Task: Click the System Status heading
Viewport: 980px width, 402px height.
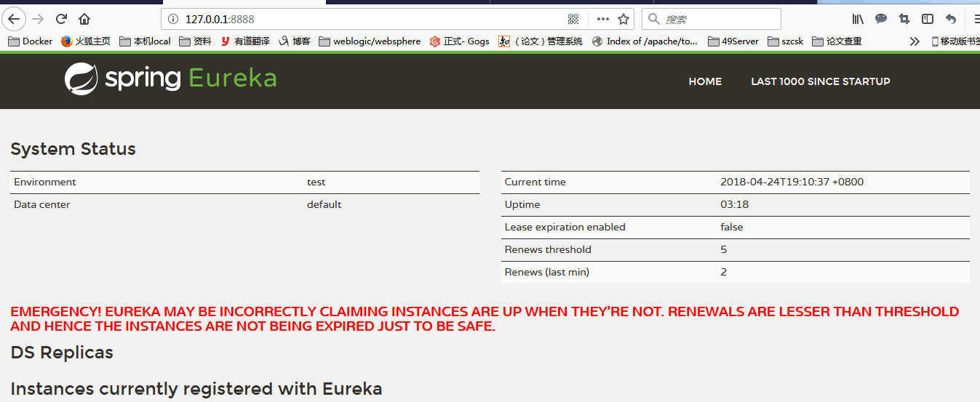Action: pos(73,149)
